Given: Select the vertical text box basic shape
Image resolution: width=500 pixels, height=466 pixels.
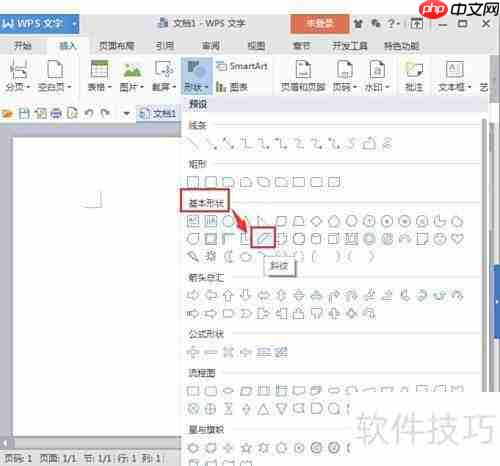Looking at the screenshot, I should 211,221.
